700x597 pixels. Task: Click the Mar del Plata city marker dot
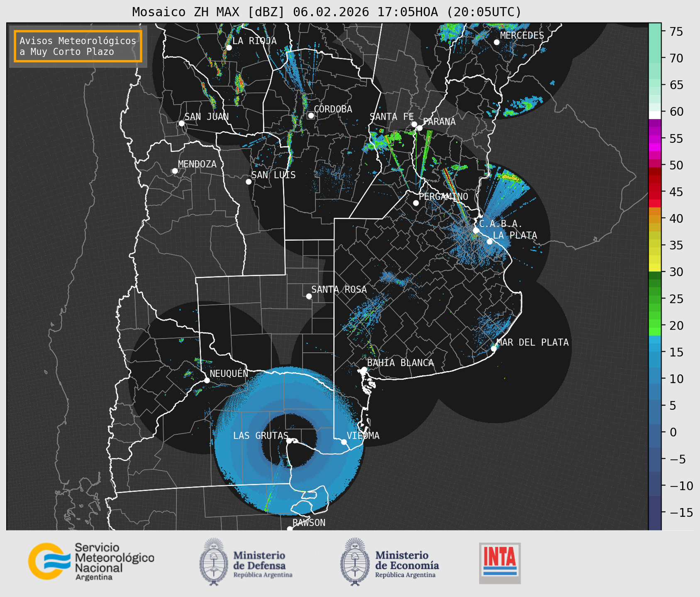click(494, 349)
